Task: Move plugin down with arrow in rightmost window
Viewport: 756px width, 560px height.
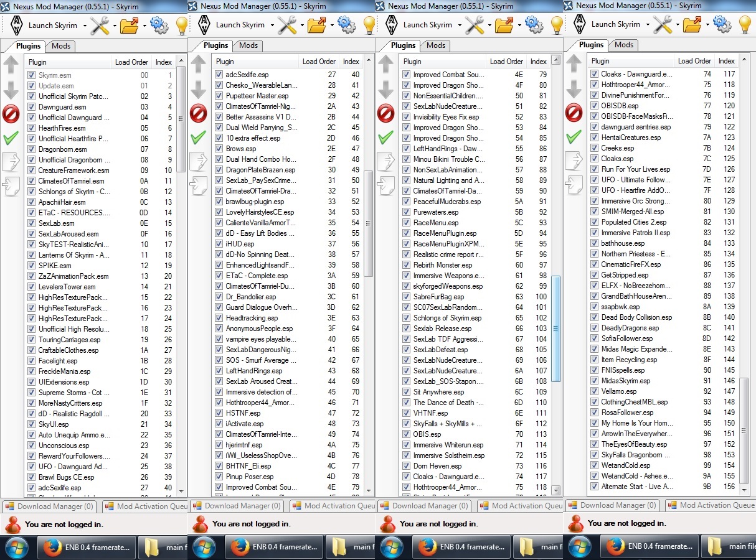Action: click(574, 89)
